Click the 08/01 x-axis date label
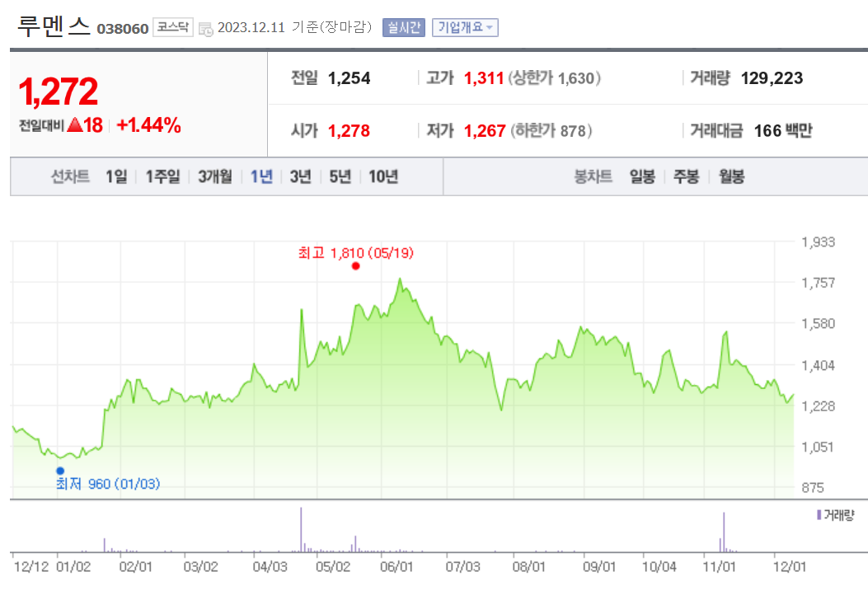Screen dimensions: 868x600 (528, 567)
